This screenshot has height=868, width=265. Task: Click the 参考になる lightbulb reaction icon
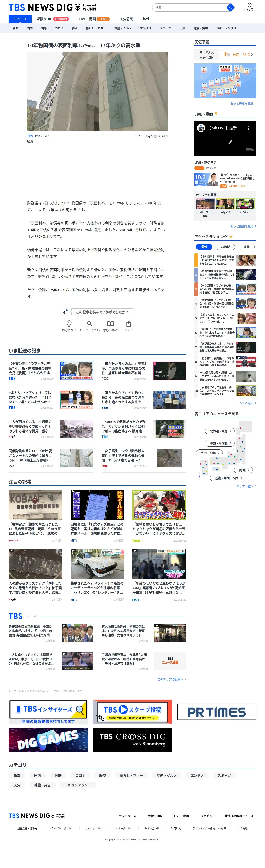(69, 323)
